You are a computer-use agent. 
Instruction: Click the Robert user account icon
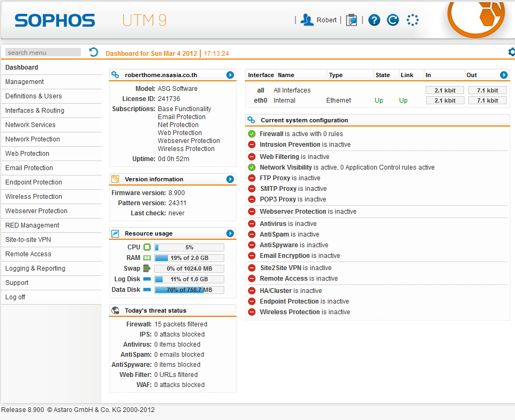[307, 20]
